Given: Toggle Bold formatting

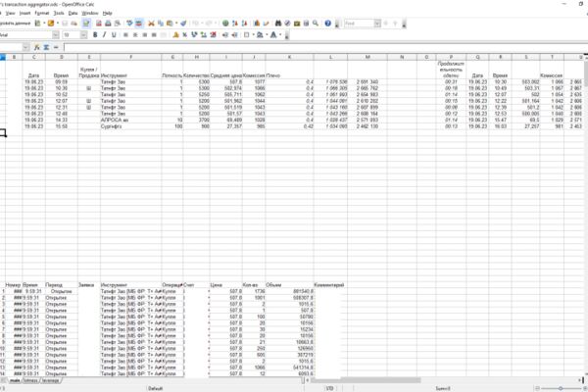Looking at the screenshot, I should (x=95, y=35).
